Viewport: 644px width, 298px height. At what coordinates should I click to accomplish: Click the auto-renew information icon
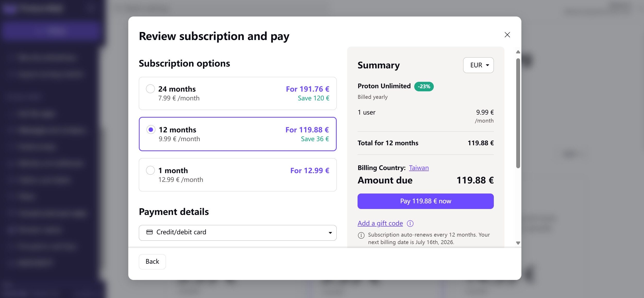[x=361, y=235]
